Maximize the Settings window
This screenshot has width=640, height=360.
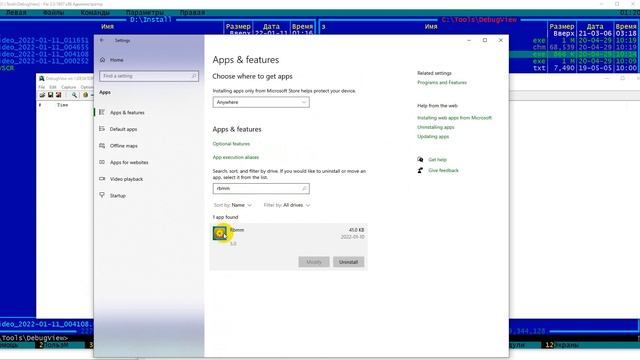[485, 40]
